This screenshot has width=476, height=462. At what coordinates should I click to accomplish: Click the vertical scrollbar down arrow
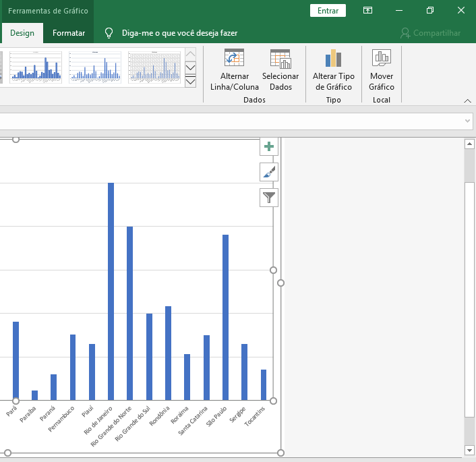pos(469,450)
